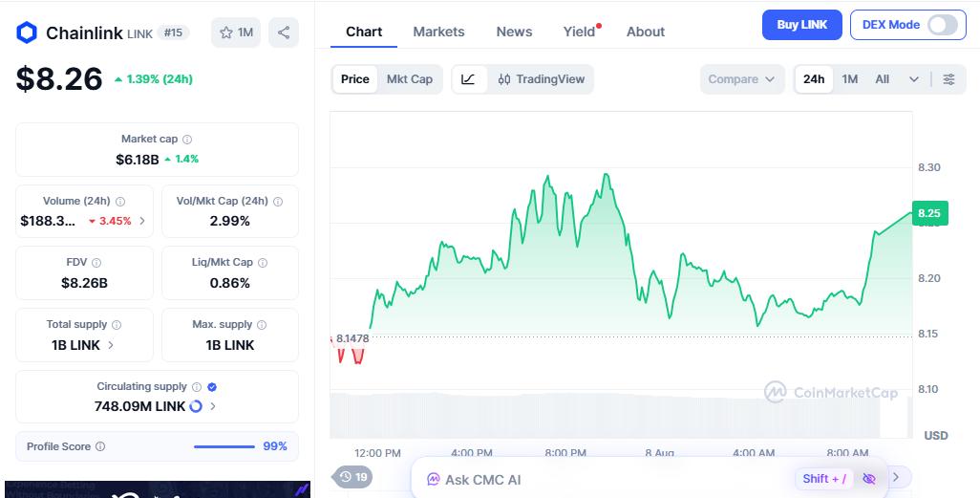Open the share icon next to watchlist

[283, 32]
